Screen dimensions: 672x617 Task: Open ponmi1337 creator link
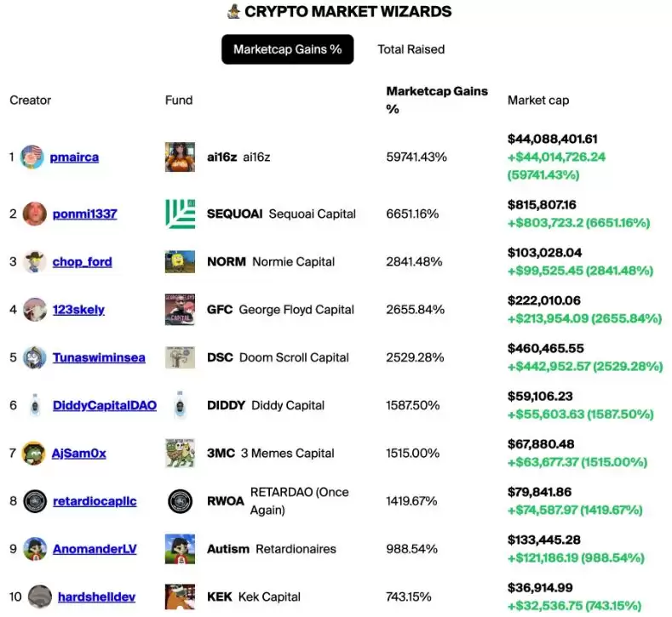click(84, 214)
